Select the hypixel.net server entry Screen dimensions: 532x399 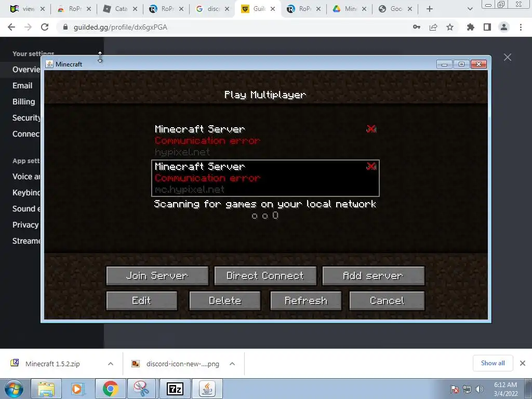coord(265,140)
